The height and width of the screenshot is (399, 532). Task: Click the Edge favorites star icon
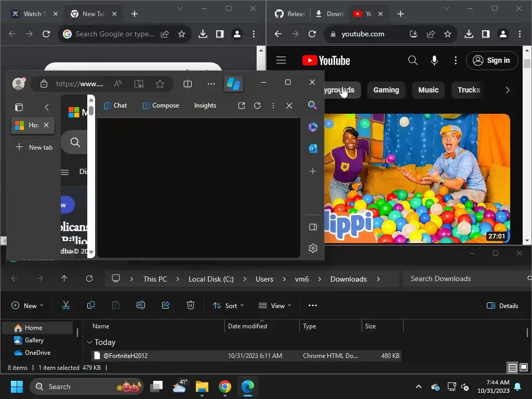[160, 84]
